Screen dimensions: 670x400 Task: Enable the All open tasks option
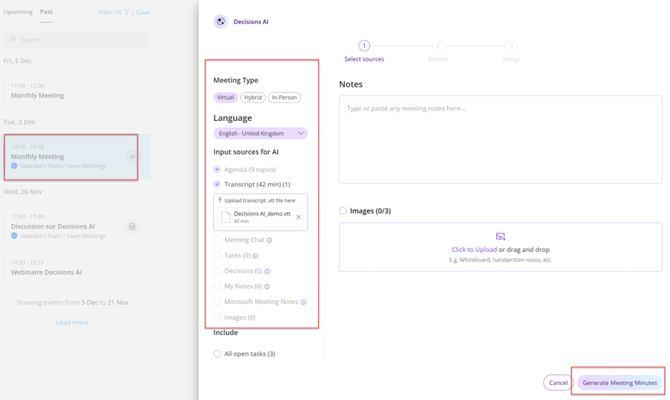(217, 354)
